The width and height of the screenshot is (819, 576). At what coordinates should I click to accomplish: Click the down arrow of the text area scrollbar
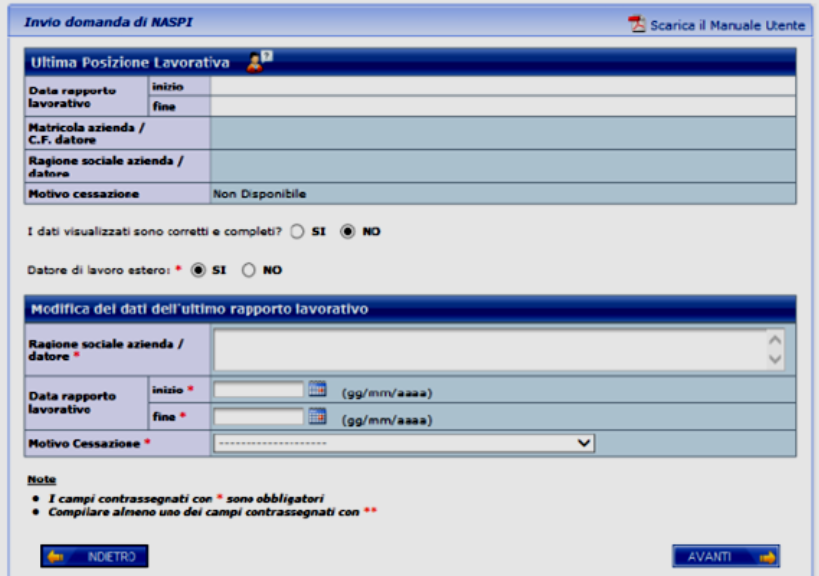pyautogui.click(x=775, y=360)
